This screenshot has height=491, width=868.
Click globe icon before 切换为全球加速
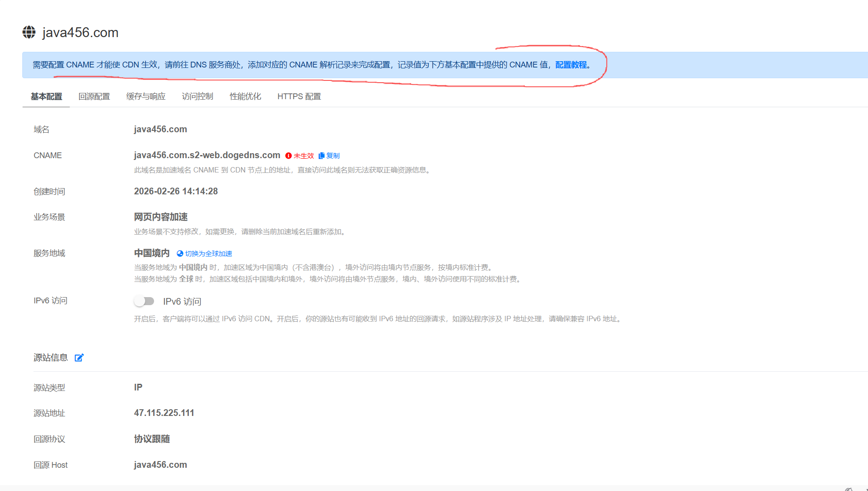tap(180, 253)
